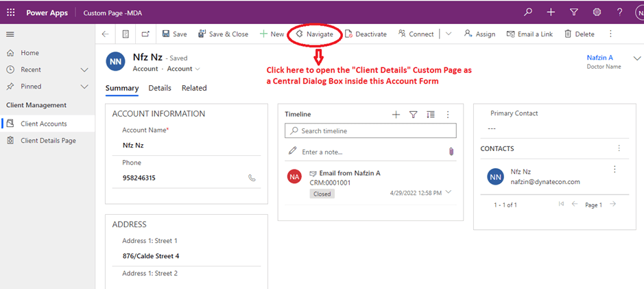The height and width of the screenshot is (289, 644).
Task: Open the advanced filter funnel icon in the header
Action: pyautogui.click(x=574, y=12)
